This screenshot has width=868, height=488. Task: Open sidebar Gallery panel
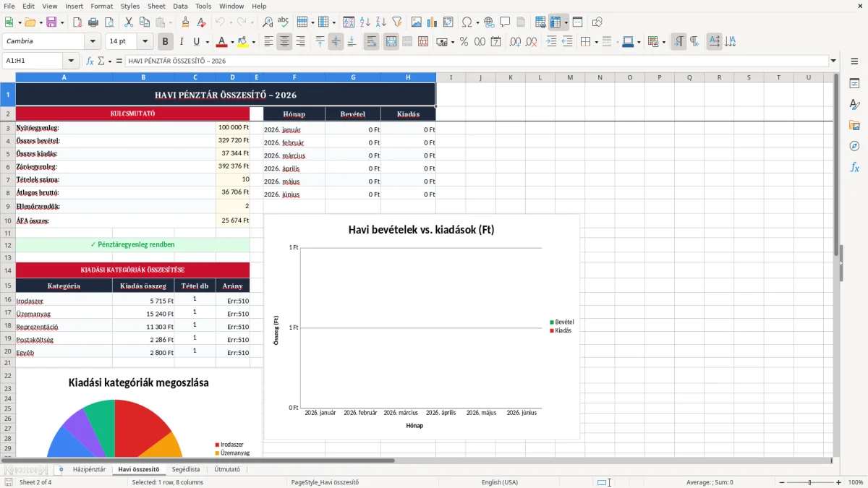pos(854,125)
